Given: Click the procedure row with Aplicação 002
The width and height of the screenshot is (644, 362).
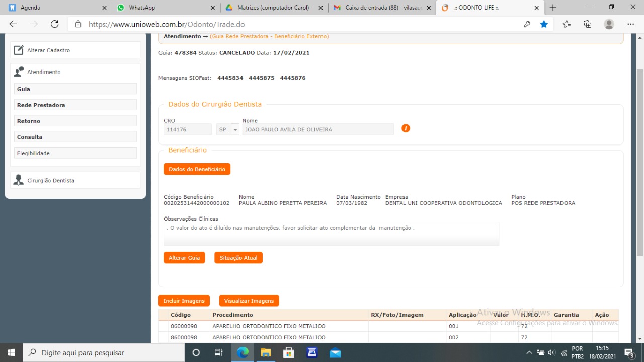Looking at the screenshot, I should [x=388, y=337].
